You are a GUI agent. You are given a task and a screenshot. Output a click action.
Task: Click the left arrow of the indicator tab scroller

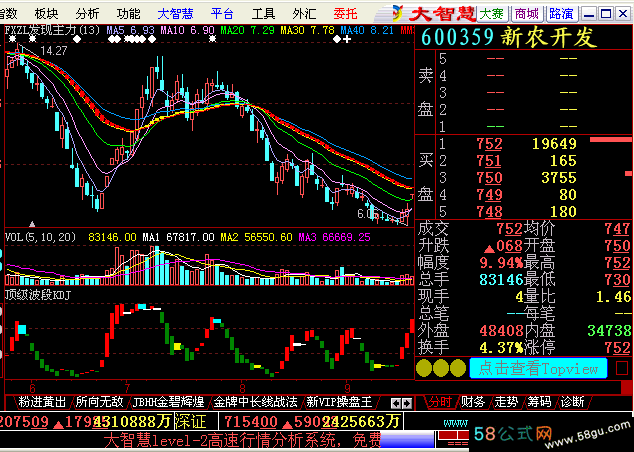pyautogui.click(x=396, y=403)
